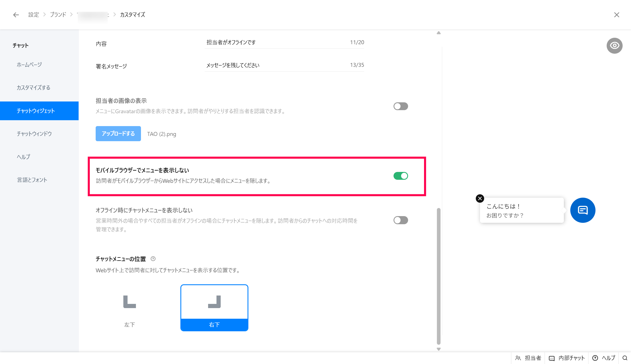Go to ブランド breadcrumb link

[58, 15]
